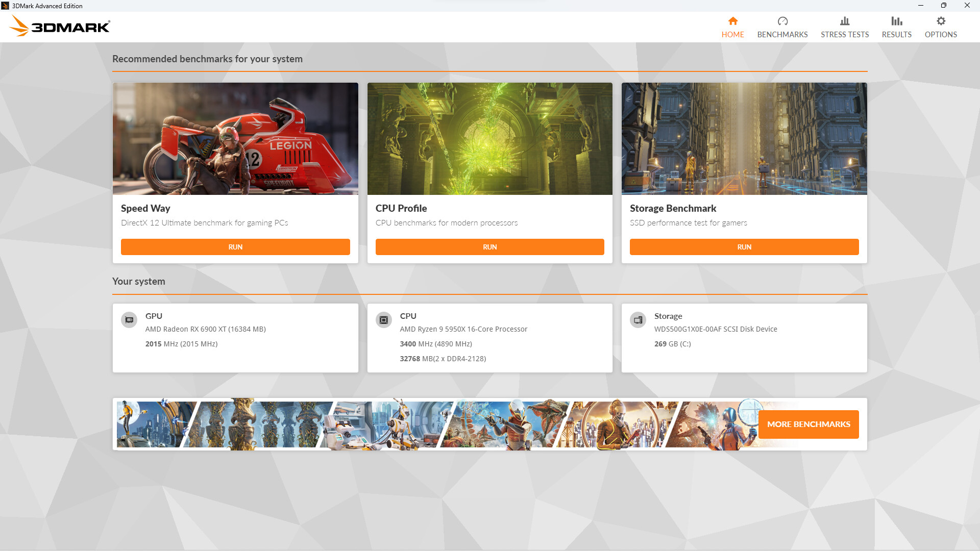Toggle the Stress Tests navigation item

click(845, 27)
